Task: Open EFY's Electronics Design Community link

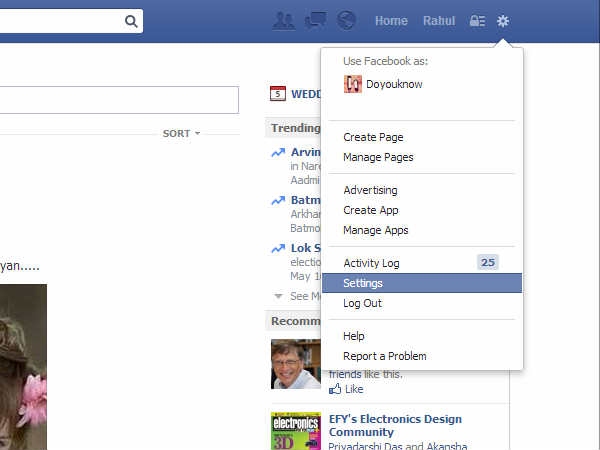Action: [395, 425]
